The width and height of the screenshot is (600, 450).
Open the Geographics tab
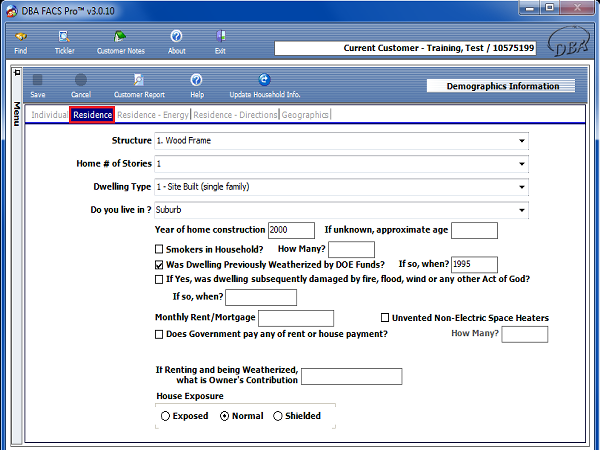(x=305, y=115)
